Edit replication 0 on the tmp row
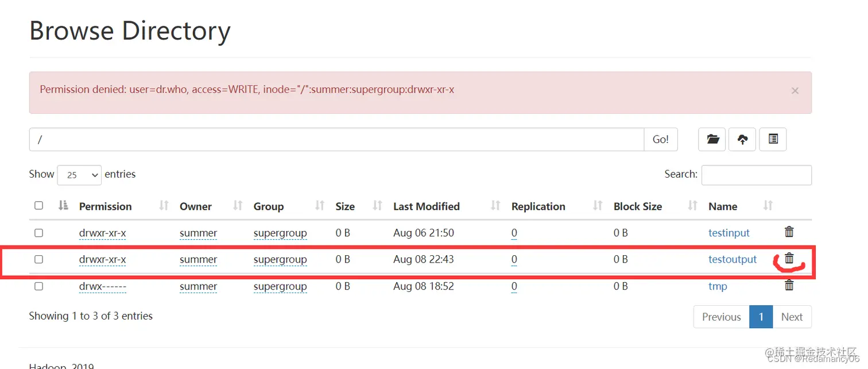 pos(514,286)
